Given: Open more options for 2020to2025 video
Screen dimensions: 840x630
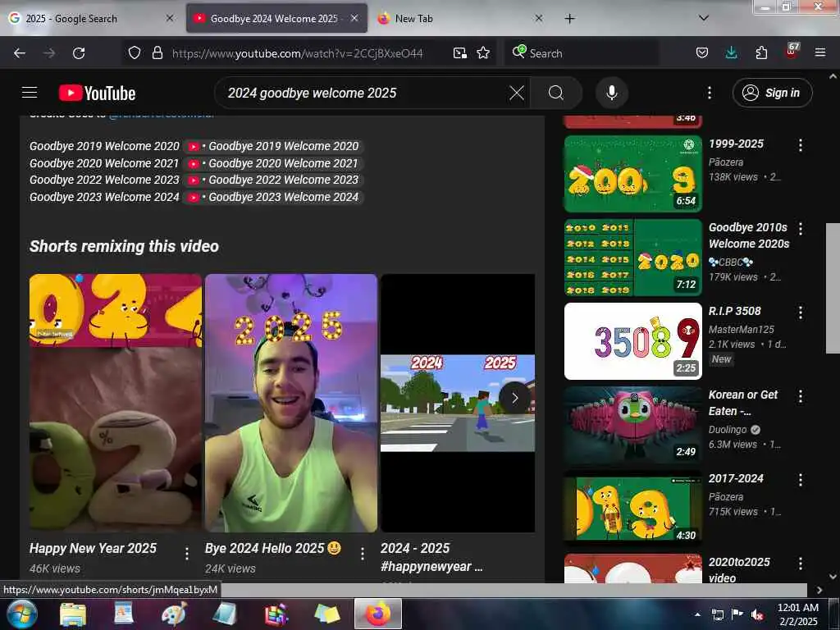Looking at the screenshot, I should click(801, 564).
